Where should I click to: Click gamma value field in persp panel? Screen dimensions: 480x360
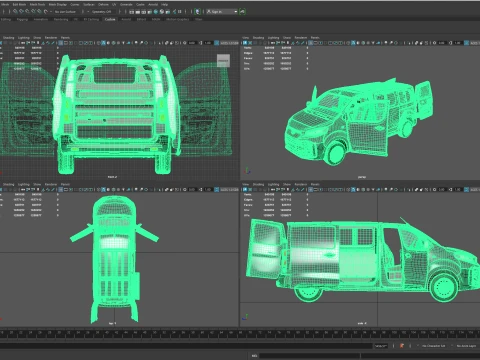pos(458,43)
